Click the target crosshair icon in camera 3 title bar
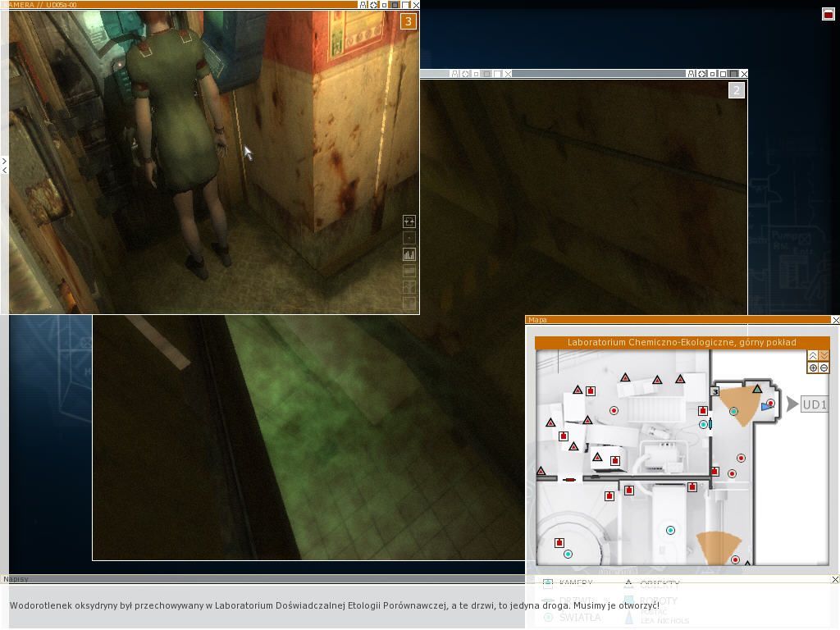This screenshot has width=840, height=630. 373,5
